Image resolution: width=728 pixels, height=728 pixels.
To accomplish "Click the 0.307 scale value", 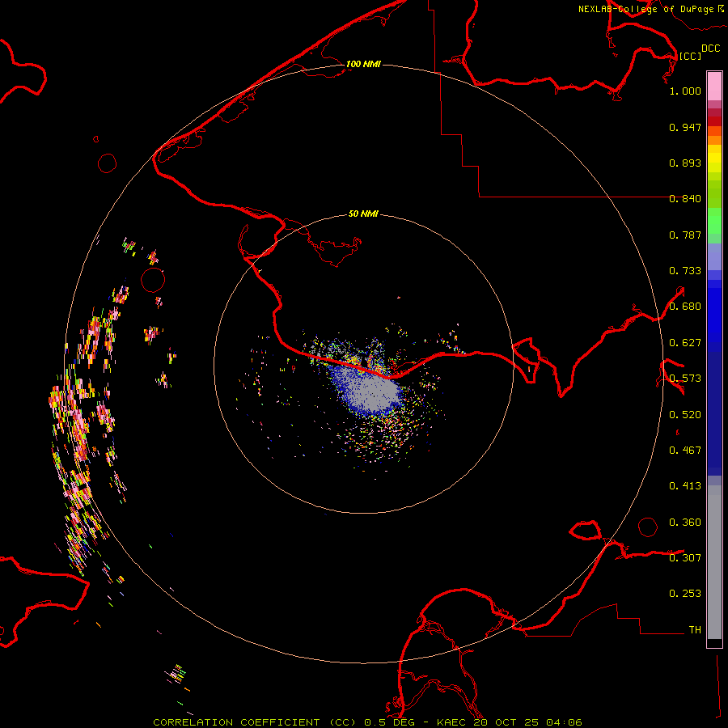I will pos(685,557).
